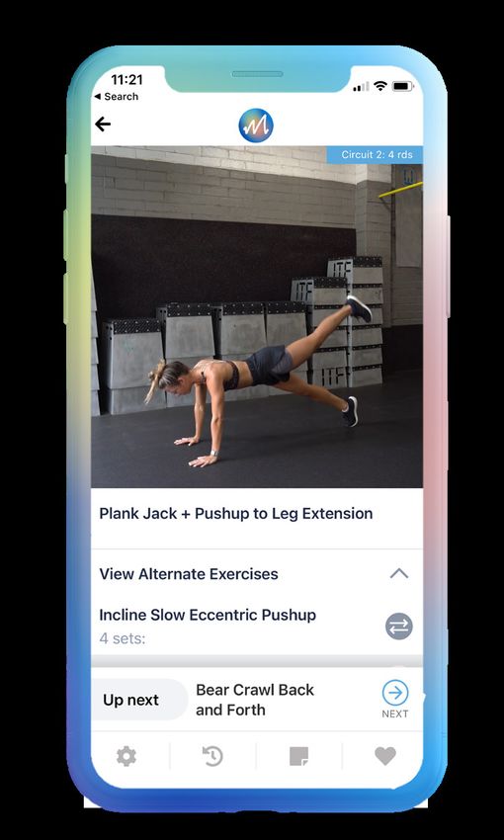Screen dimensions: 504x840
Task: Return to Search via status bar link
Action: click(x=116, y=97)
